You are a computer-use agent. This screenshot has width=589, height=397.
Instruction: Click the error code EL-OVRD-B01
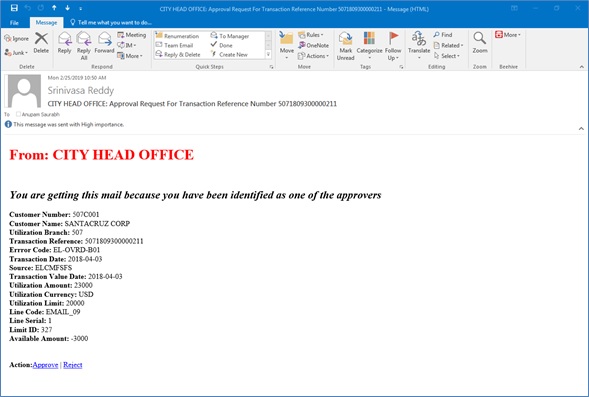pyautogui.click(x=77, y=250)
